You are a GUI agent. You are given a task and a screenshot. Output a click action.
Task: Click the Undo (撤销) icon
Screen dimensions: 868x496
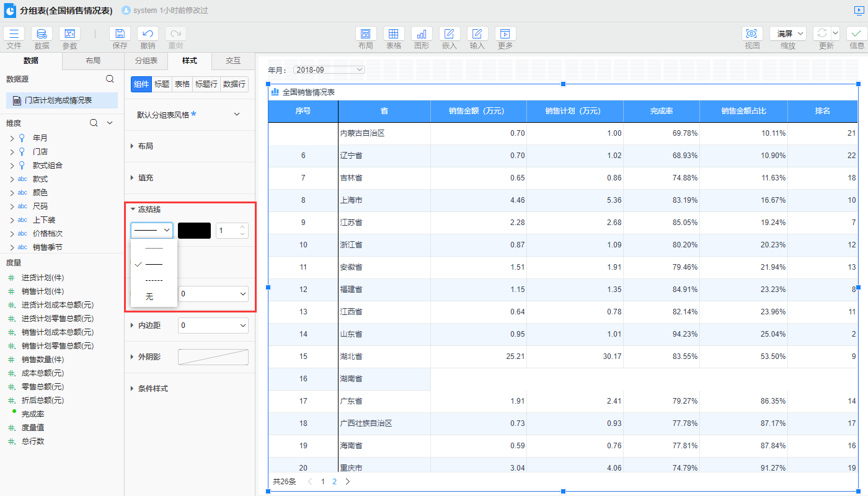tap(148, 34)
